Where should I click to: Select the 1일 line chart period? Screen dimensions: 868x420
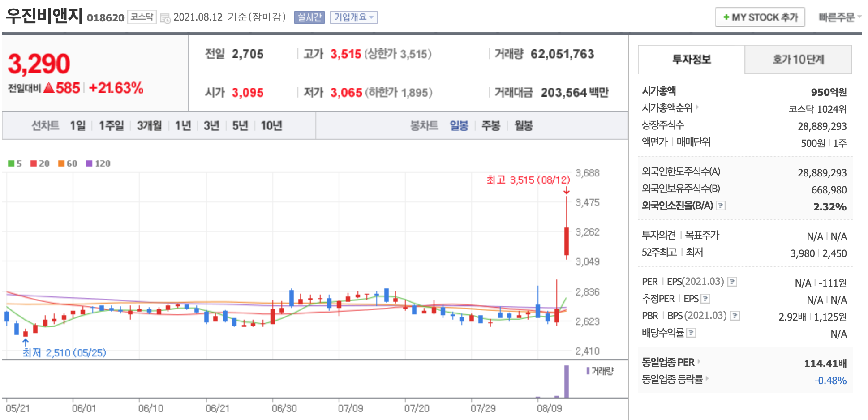coord(77,126)
